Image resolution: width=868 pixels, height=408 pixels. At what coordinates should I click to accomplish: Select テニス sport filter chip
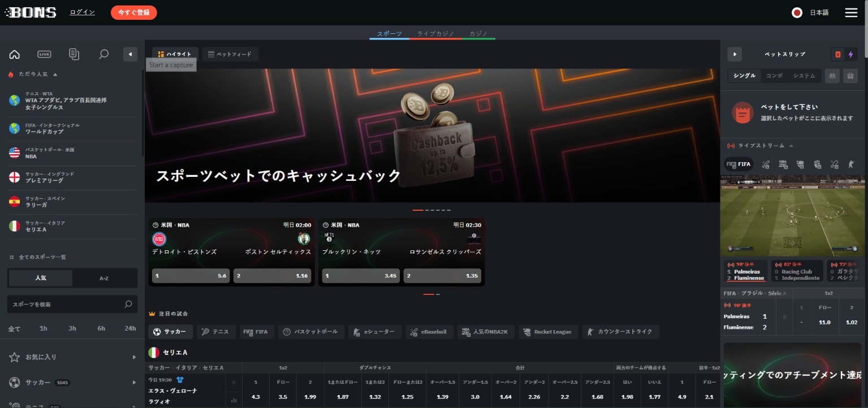click(216, 332)
